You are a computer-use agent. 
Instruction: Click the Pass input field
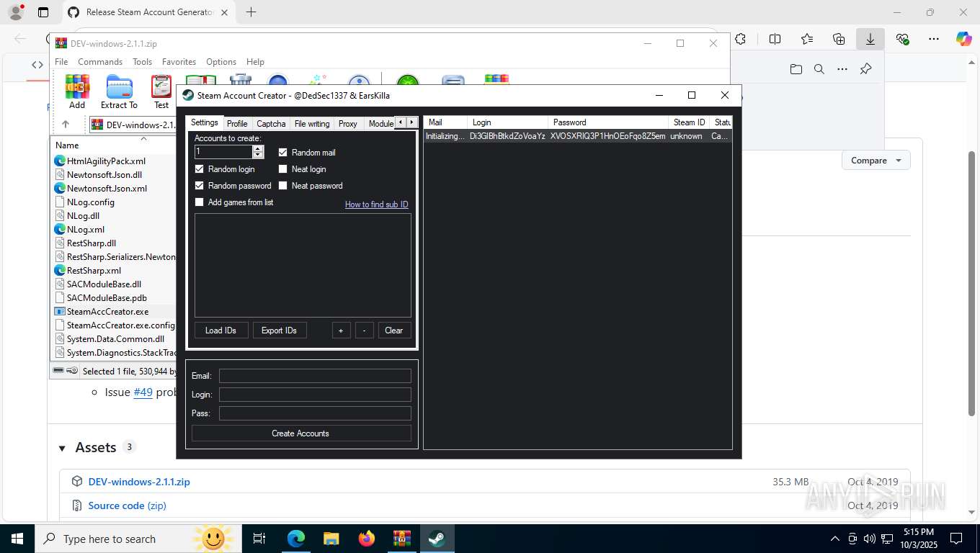(315, 413)
